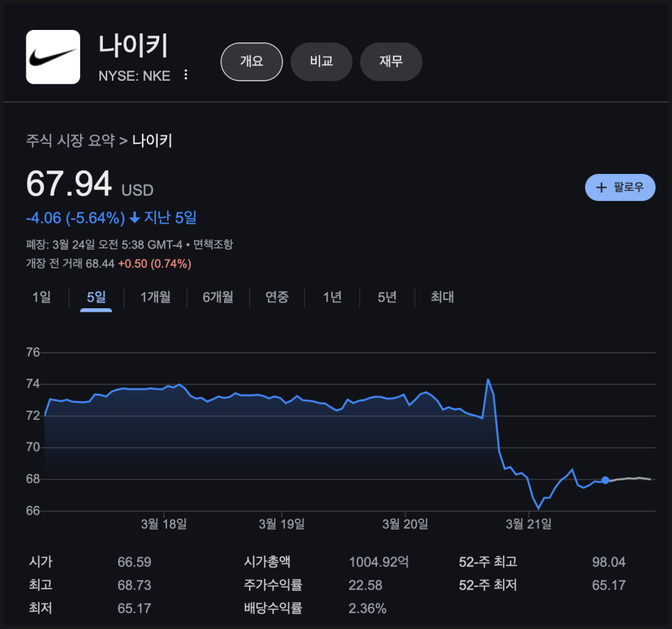672x629 pixels.
Task: Click the 폐장: 3월 24일 오전 5:38 timestamp
Action: [x=104, y=244]
